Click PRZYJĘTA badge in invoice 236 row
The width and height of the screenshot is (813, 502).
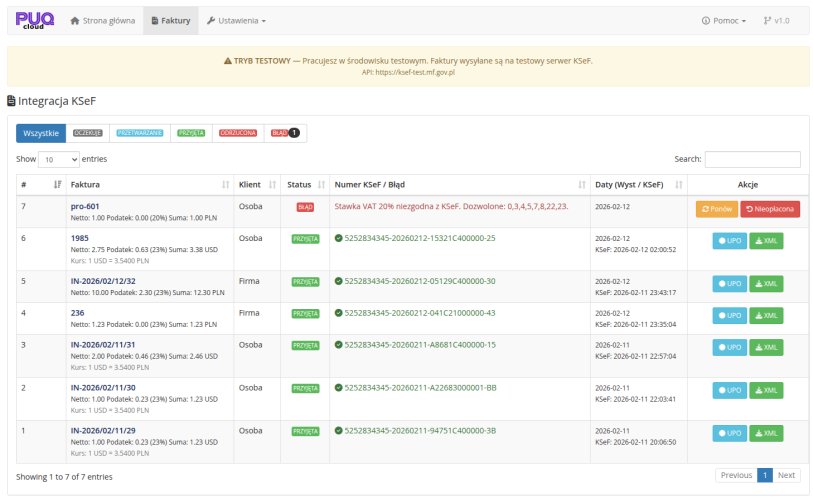point(305,314)
